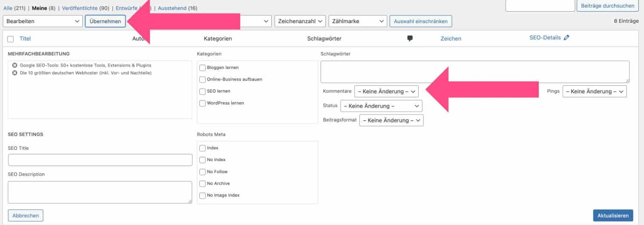Click the 8 Einträge count text
644x225 pixels.
(x=626, y=21)
